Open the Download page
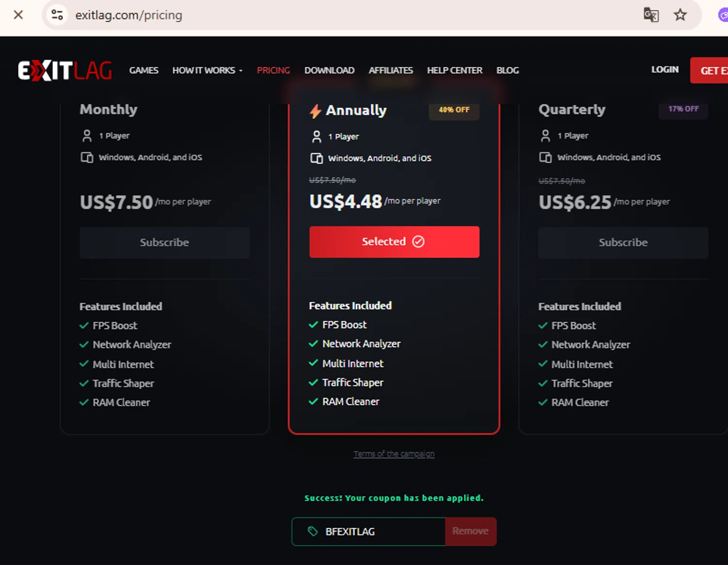 (x=329, y=70)
